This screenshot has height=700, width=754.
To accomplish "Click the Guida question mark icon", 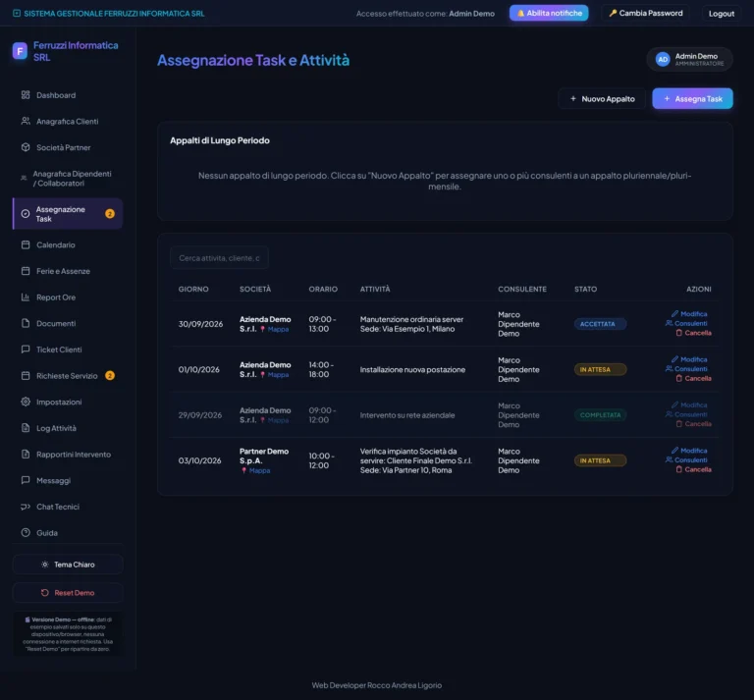I will [x=26, y=533].
